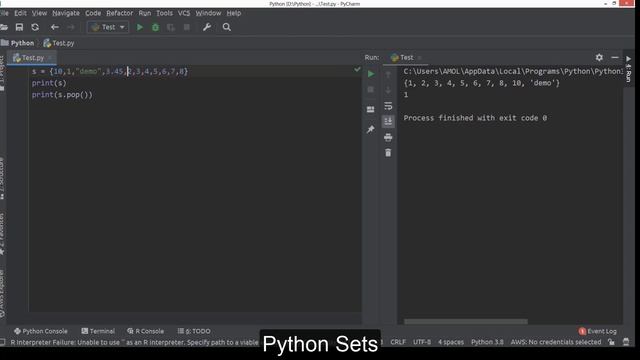Click the CRLF line separator selector
640x360 pixels.
[x=398, y=342]
